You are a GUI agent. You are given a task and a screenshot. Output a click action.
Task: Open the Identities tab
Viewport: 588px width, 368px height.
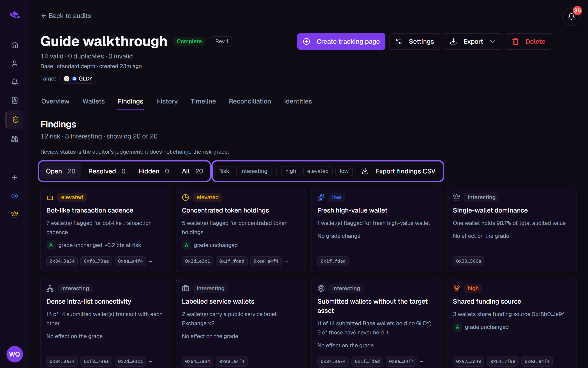pyautogui.click(x=298, y=101)
